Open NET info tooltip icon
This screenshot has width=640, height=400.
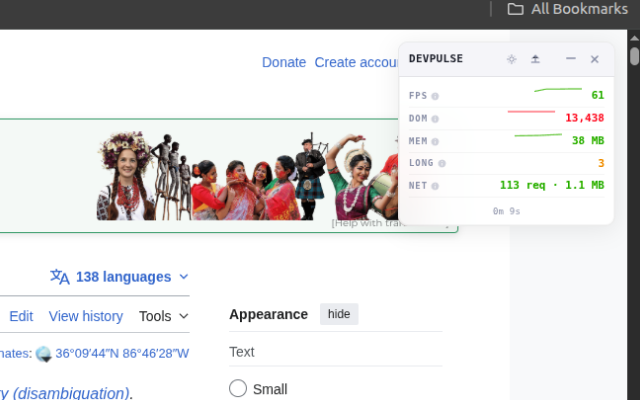[435, 186]
